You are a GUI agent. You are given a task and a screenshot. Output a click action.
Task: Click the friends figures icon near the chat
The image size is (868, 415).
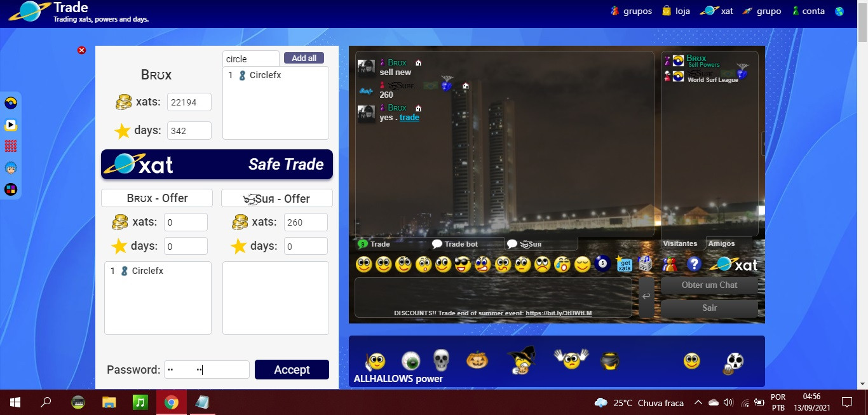point(668,263)
